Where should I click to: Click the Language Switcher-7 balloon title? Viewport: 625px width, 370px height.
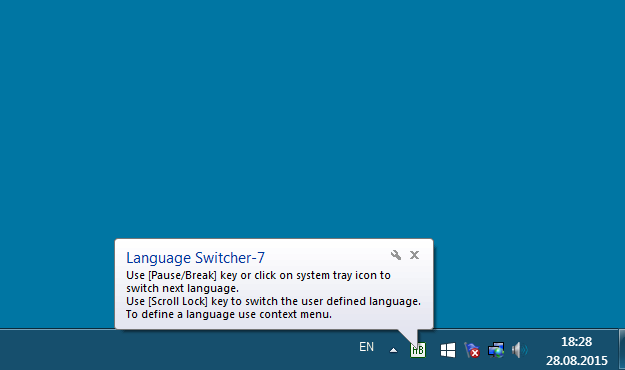(195, 258)
